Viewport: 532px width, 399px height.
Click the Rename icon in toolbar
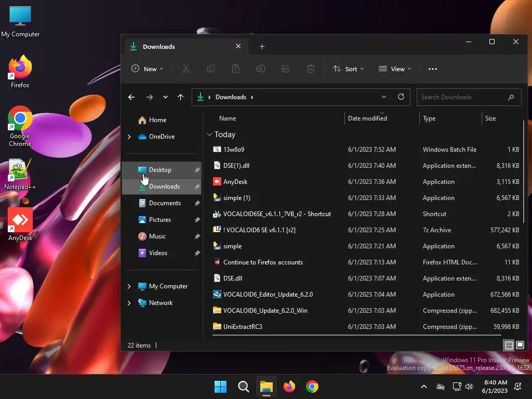coord(261,69)
